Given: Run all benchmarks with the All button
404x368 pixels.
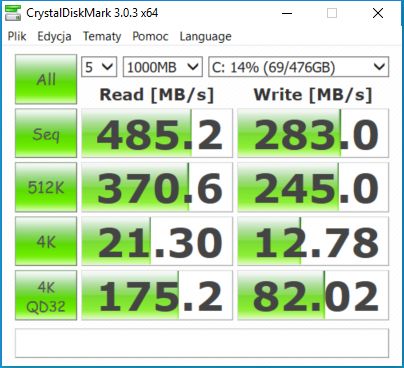Looking at the screenshot, I should click(x=46, y=79).
